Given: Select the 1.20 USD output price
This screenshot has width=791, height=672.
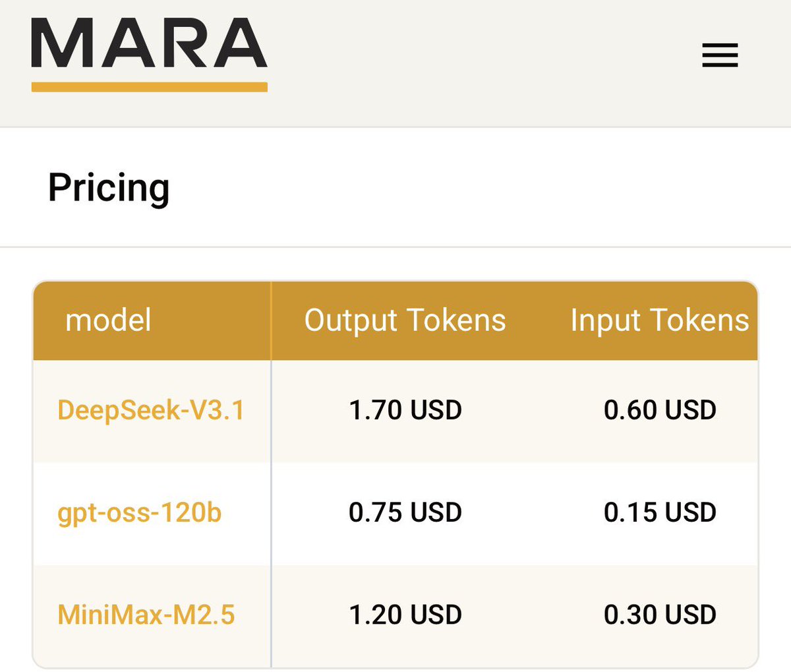Looking at the screenshot, I should [x=405, y=615].
